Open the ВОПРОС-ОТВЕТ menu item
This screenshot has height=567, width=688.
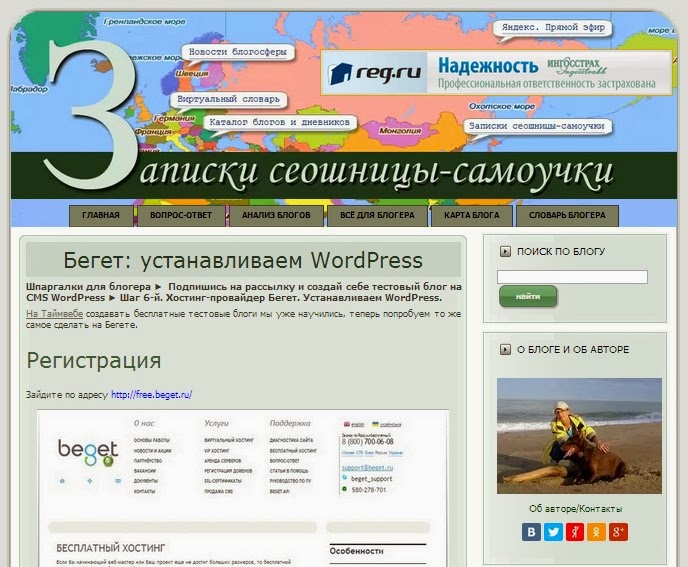(x=181, y=215)
